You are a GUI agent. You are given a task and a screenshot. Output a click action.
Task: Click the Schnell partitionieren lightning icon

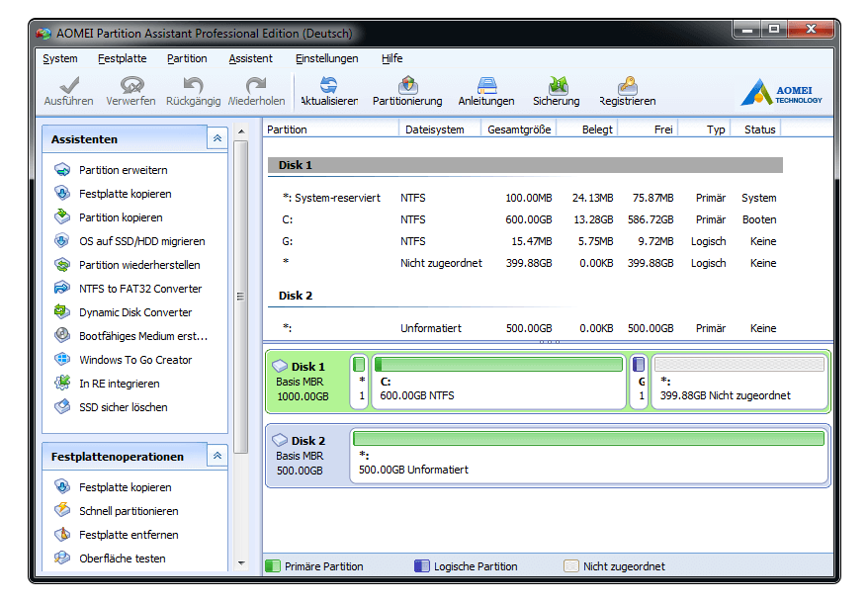point(62,510)
